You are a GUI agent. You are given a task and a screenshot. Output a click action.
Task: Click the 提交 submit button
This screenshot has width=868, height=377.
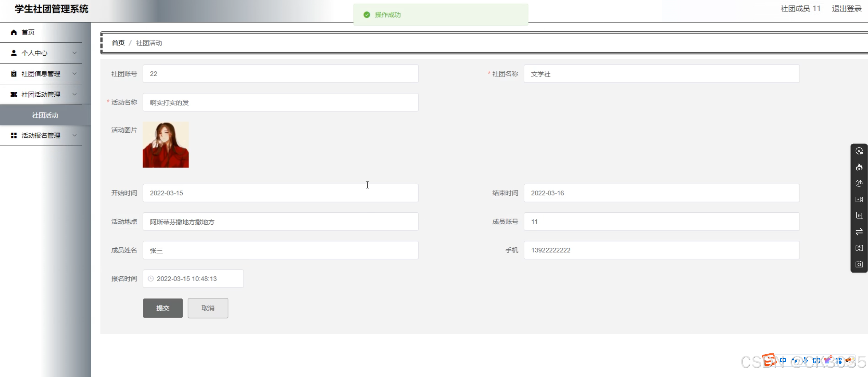tap(163, 308)
